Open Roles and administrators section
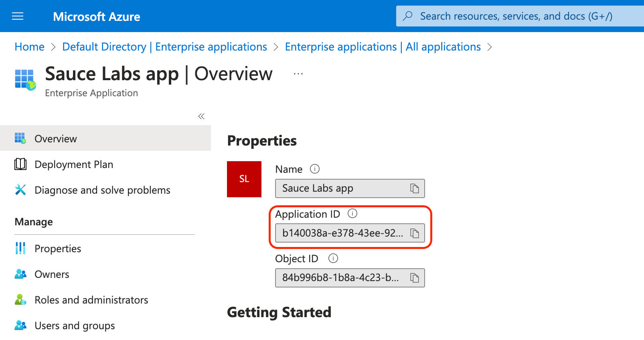The image size is (644, 340). tap(91, 300)
